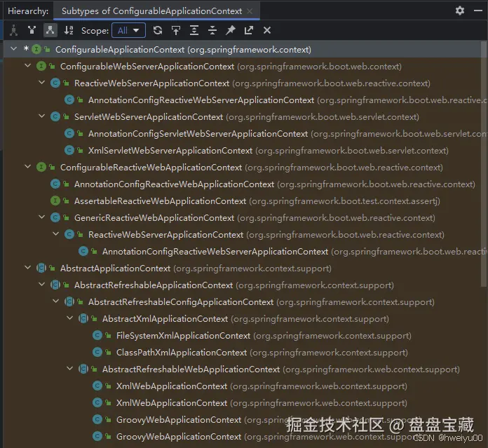
Task: Collapse ServletWebServerApplicationContext node
Action: click(41, 116)
